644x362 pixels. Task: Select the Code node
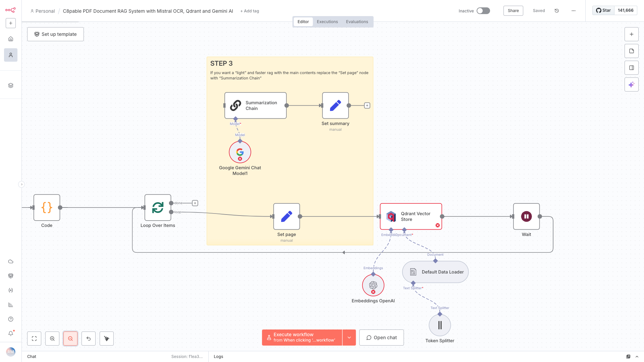click(47, 207)
